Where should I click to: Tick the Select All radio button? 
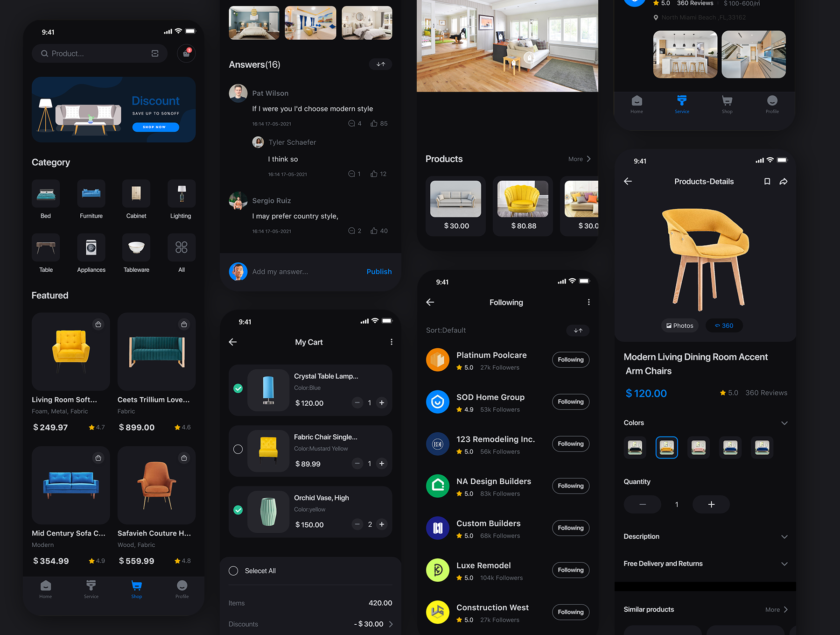pos(233,571)
